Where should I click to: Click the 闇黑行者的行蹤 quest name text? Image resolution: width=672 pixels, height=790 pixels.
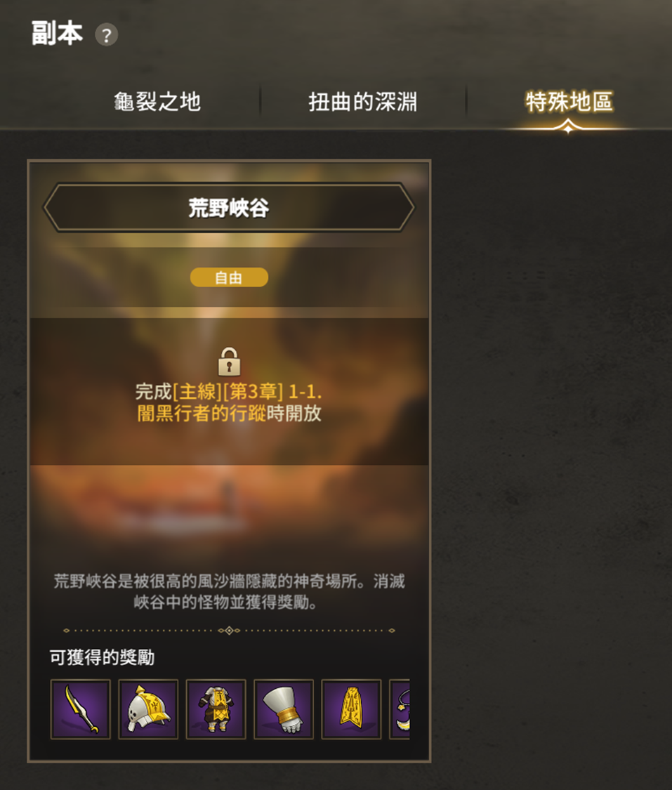pos(202,413)
